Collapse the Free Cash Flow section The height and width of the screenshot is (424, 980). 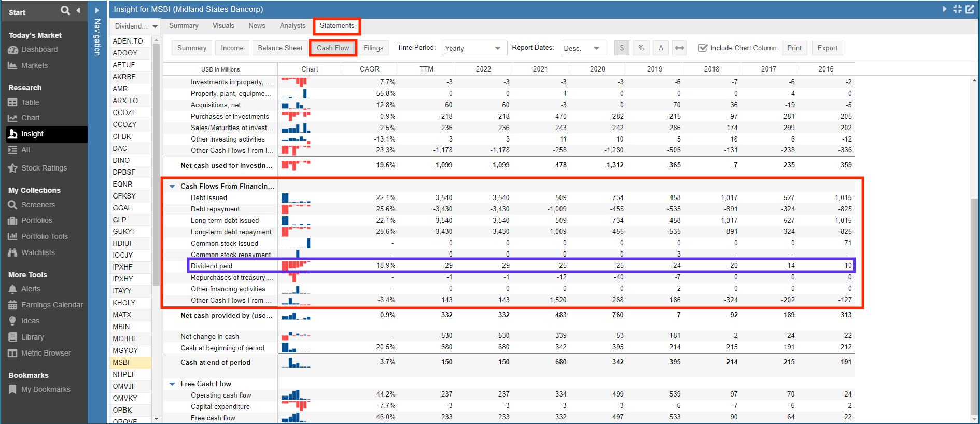[x=172, y=384]
